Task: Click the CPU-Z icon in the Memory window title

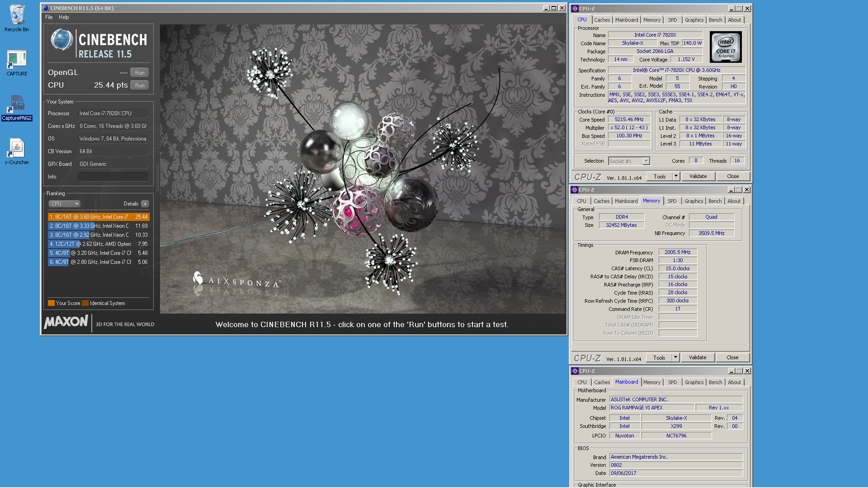Action: click(x=575, y=190)
